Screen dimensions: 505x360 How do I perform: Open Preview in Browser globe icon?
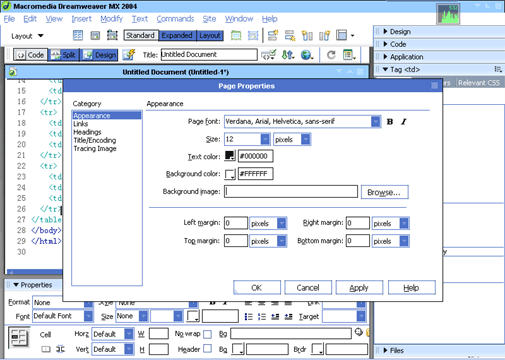tap(307, 55)
